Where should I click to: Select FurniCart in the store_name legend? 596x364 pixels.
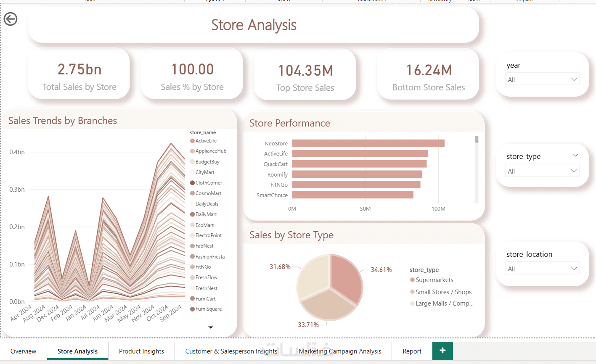tap(205, 299)
